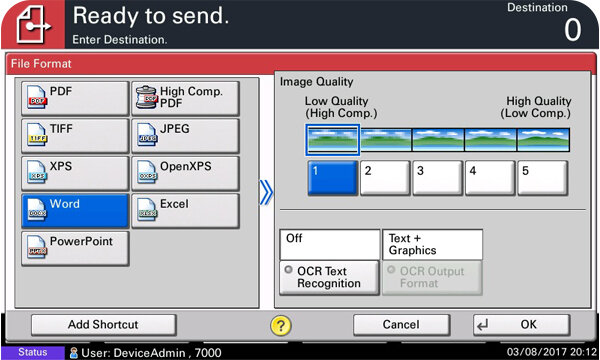Click the High Comp. PDF compressed icon
Screen dimensions: 600x360
coord(147,97)
